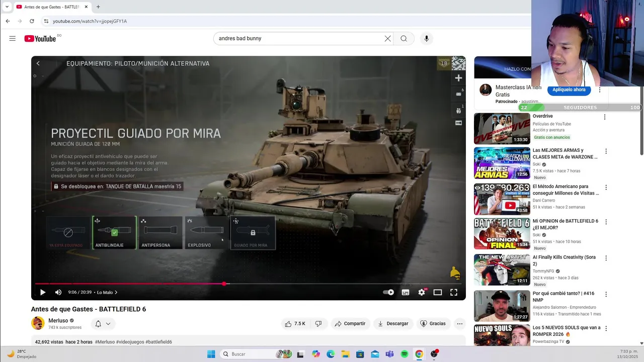Open 'Por qué cambié tanto?' video title
The width and height of the screenshot is (644, 362).
(563, 297)
